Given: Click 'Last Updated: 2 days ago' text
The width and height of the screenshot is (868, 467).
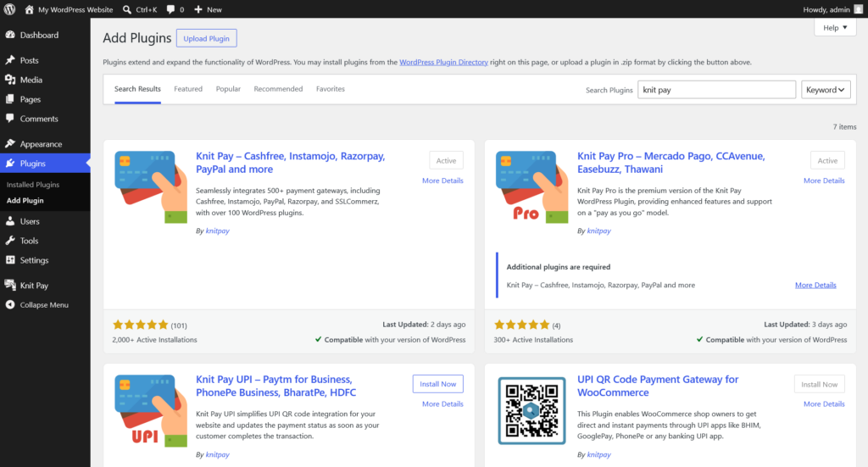Looking at the screenshot, I should 424,325.
